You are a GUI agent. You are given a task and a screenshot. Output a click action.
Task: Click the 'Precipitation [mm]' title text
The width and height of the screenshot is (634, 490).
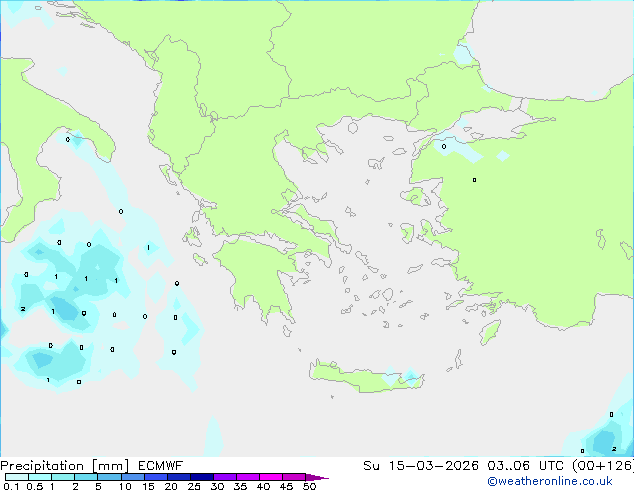click(64, 466)
